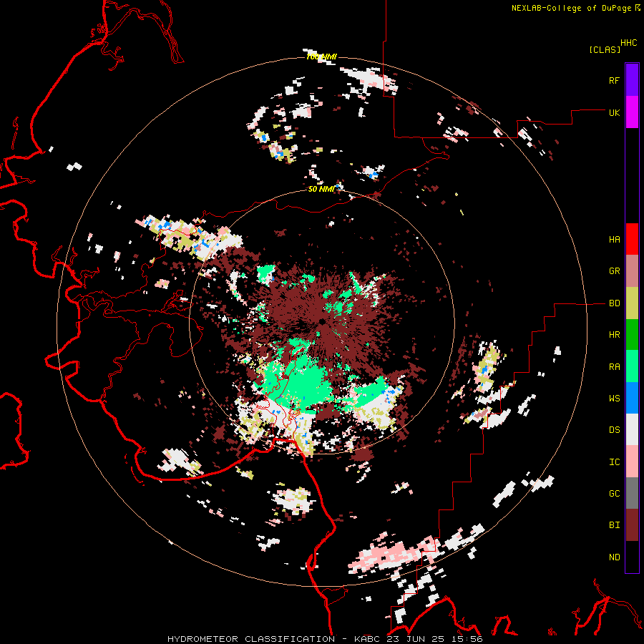The image size is (644, 644).
Task: Click the RA legend label
Action: point(614,367)
